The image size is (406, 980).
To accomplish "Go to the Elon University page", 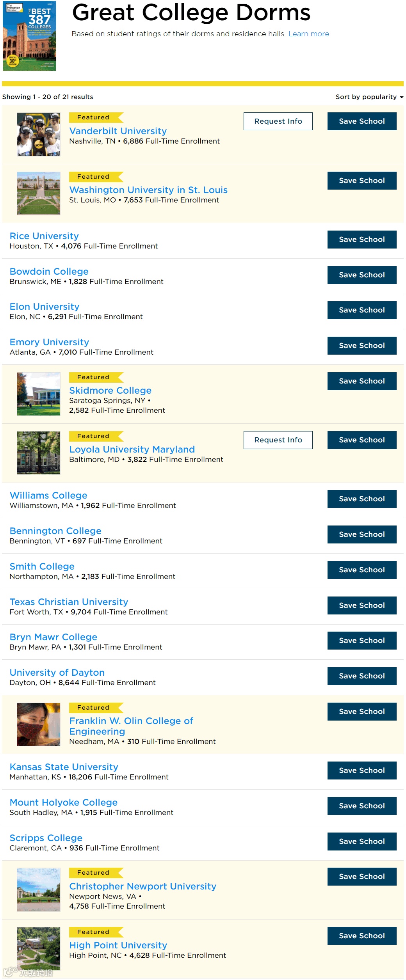I will (45, 307).
